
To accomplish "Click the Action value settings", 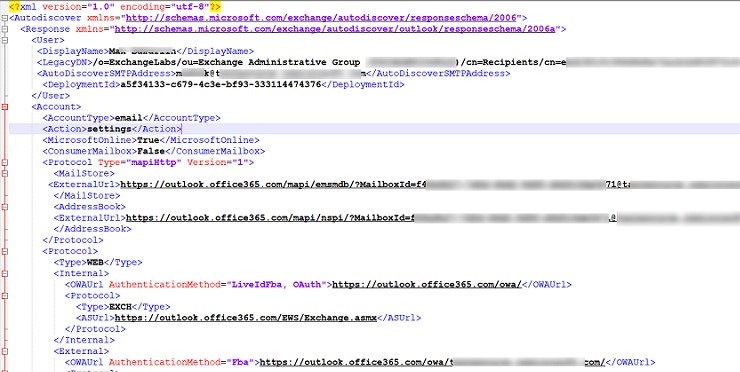I will click(109, 129).
